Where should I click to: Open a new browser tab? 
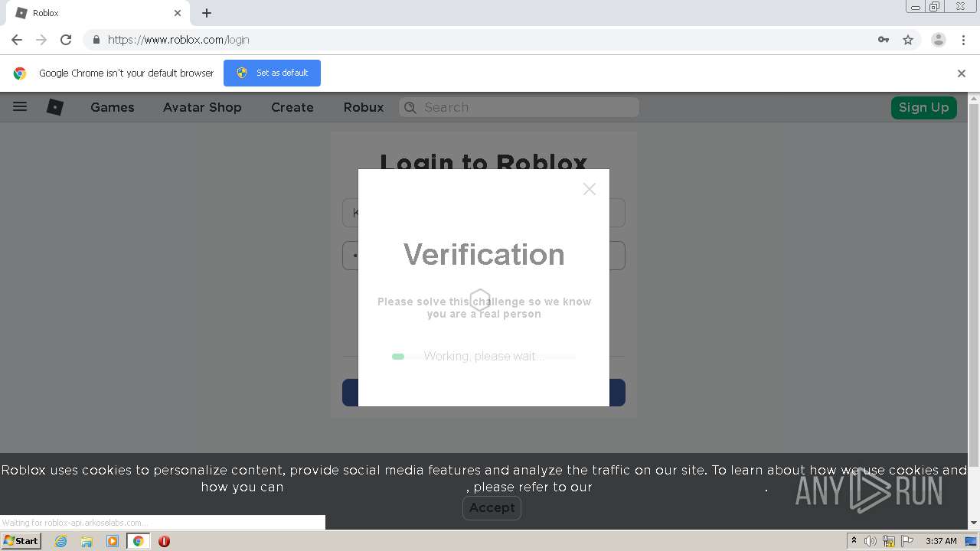[x=207, y=13]
